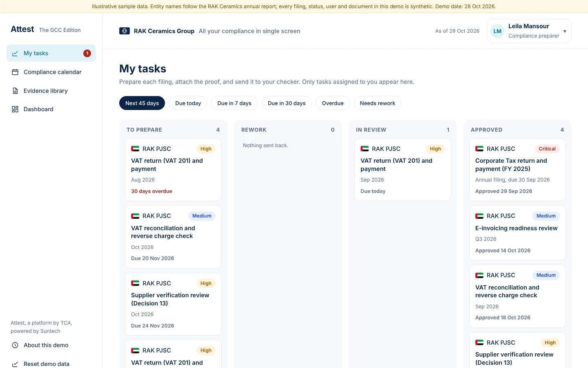Click the RAK Ceramics Group title
The width and height of the screenshot is (588, 368).
point(164,31)
